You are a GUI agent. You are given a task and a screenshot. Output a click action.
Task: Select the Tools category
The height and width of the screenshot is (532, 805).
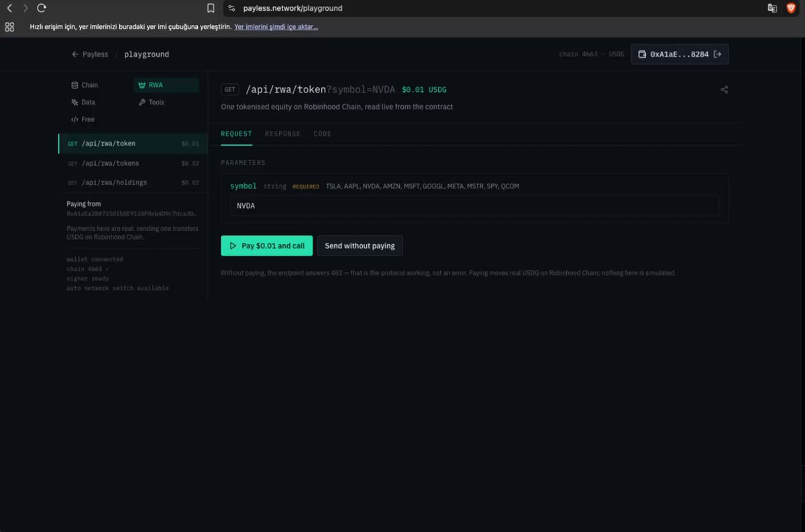[x=151, y=102]
